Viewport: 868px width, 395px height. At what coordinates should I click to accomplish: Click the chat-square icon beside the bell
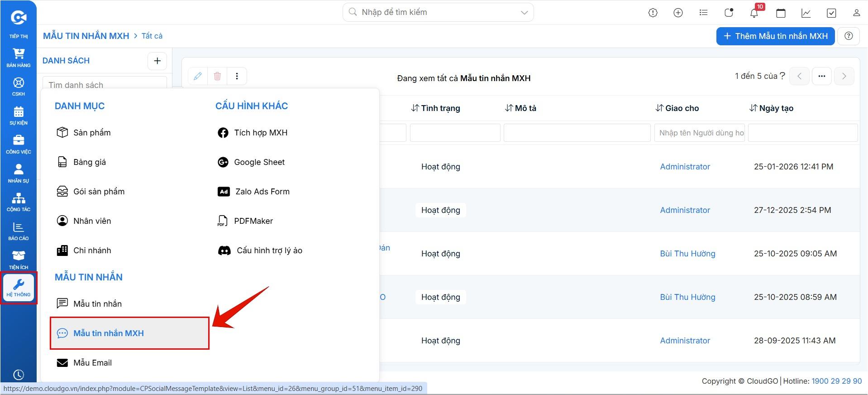tap(729, 13)
